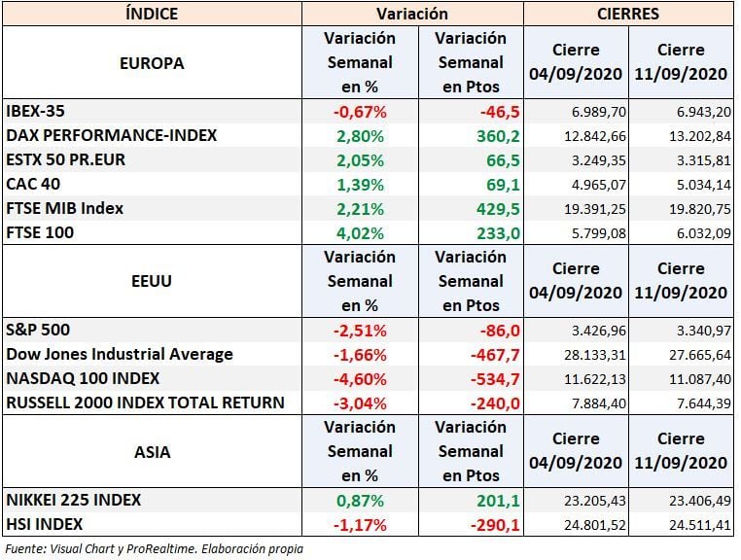Viewport: 741px width, 560px height.
Task: Select DAX PERFORMANCE-INDEX cell
Action: (111, 135)
